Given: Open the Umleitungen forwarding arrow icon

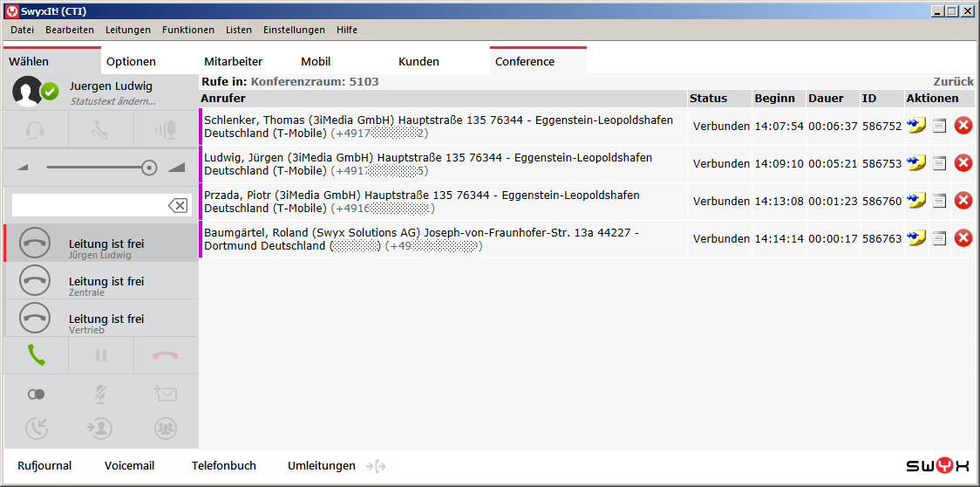Looking at the screenshot, I should 376,466.
